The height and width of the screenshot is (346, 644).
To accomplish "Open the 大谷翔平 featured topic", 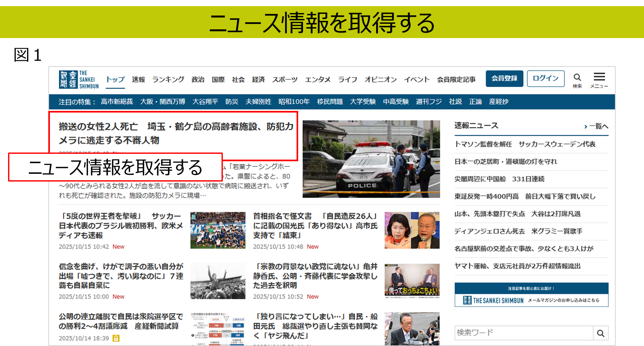I will (x=205, y=102).
